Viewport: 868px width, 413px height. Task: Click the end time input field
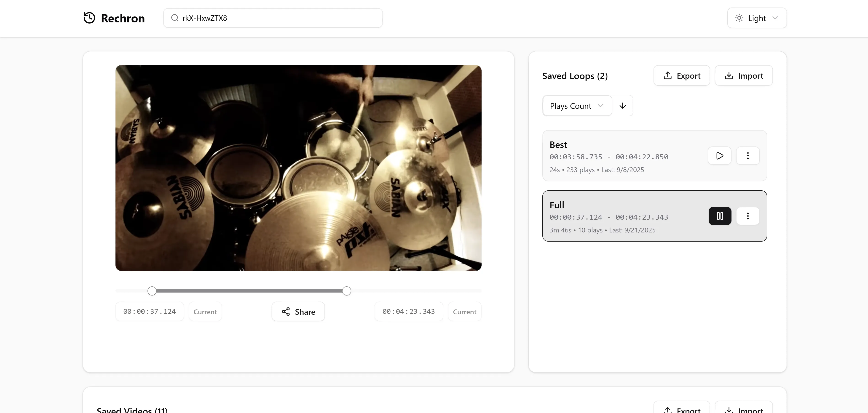pyautogui.click(x=408, y=312)
